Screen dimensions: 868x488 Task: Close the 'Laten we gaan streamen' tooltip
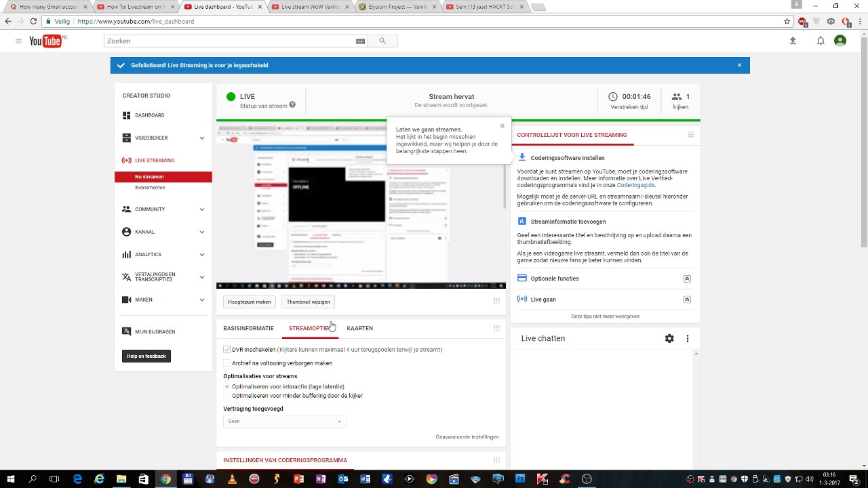[x=502, y=126]
